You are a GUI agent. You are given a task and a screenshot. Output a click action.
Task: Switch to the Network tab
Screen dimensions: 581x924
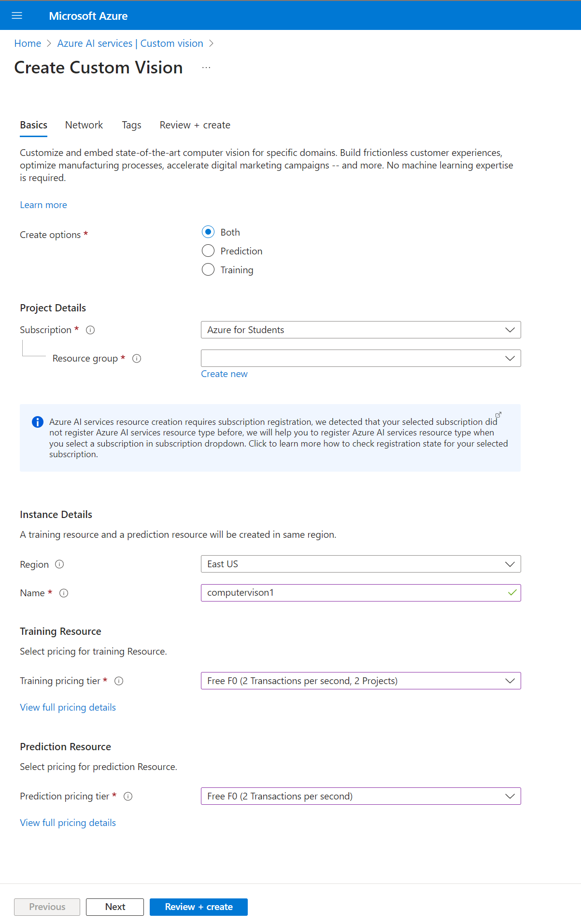coord(84,125)
